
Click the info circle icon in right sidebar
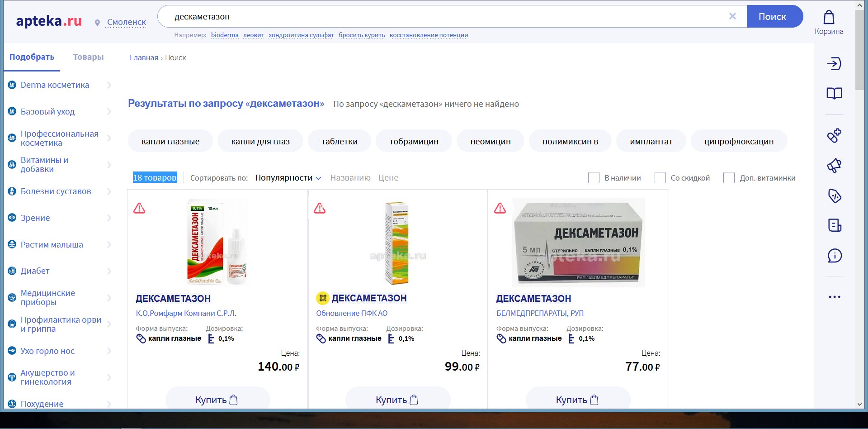pyautogui.click(x=834, y=256)
